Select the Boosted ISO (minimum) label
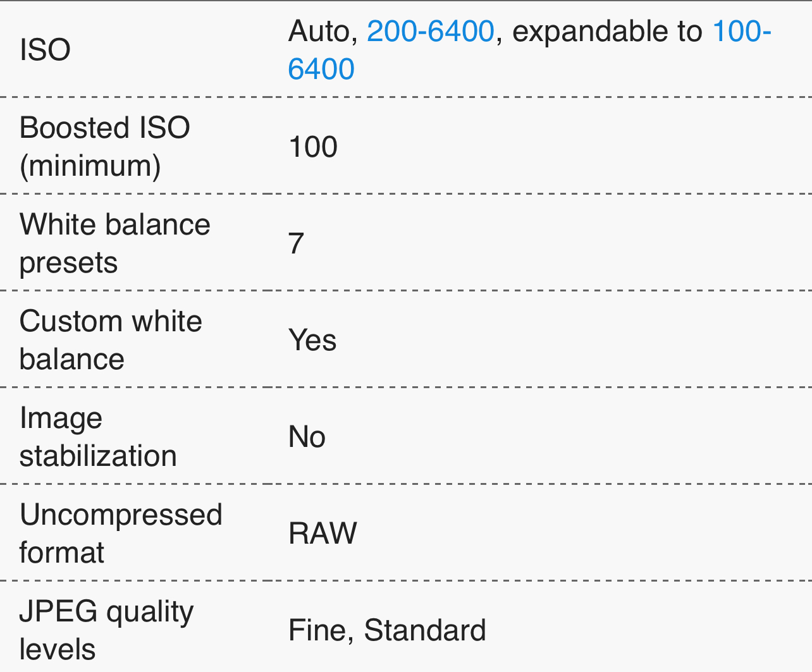 pyautogui.click(x=105, y=147)
